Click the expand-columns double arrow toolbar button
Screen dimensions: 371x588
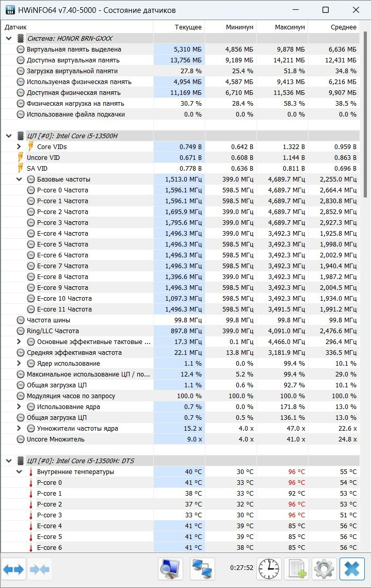pos(13,569)
